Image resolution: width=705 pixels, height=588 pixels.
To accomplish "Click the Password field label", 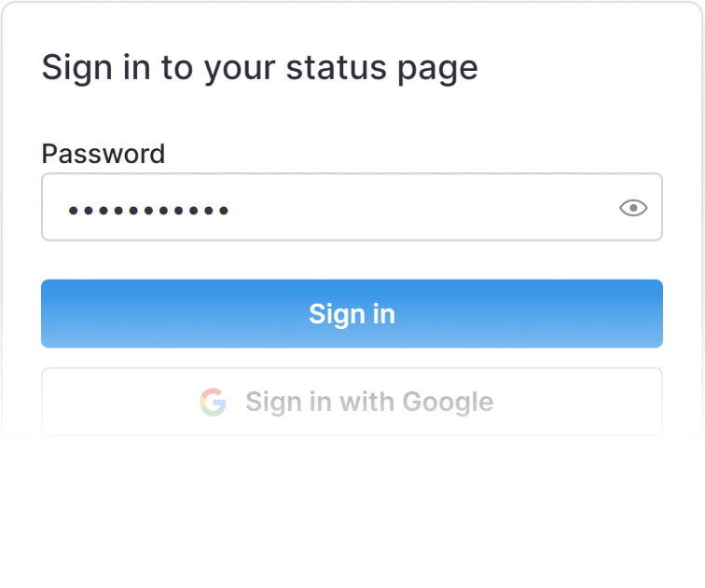I will (x=104, y=154).
